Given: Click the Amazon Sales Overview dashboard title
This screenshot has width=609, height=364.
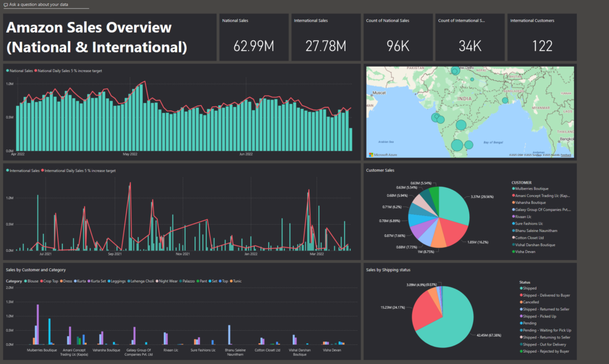Looking at the screenshot, I should pyautogui.click(x=97, y=37).
